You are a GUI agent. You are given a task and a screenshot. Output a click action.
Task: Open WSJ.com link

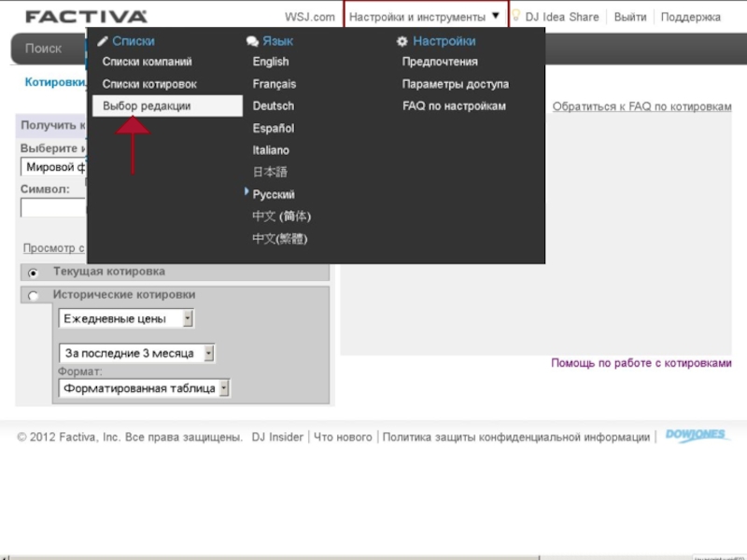[310, 17]
